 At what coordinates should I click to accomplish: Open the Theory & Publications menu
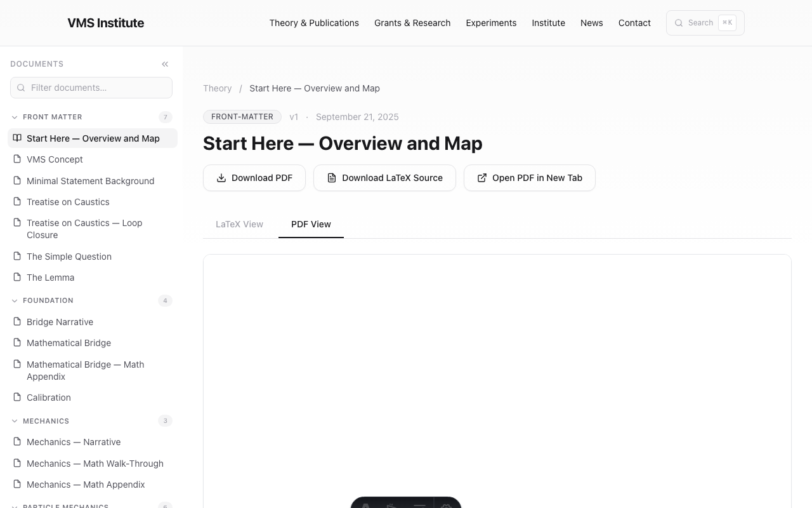pyautogui.click(x=314, y=23)
